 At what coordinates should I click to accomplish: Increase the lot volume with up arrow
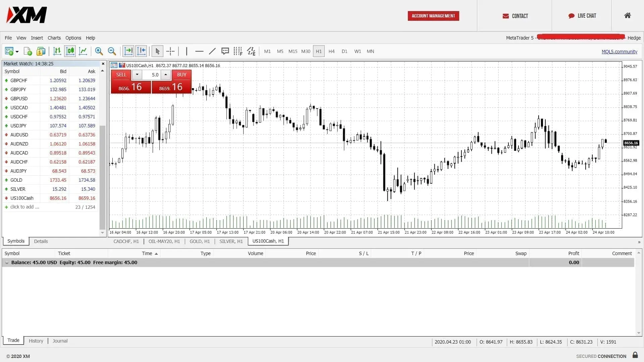point(166,75)
